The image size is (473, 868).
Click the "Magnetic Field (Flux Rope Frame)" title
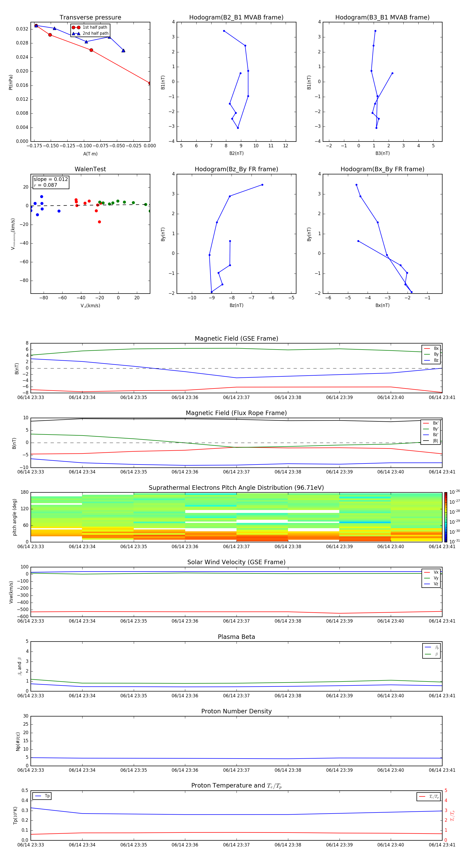(x=236, y=413)
